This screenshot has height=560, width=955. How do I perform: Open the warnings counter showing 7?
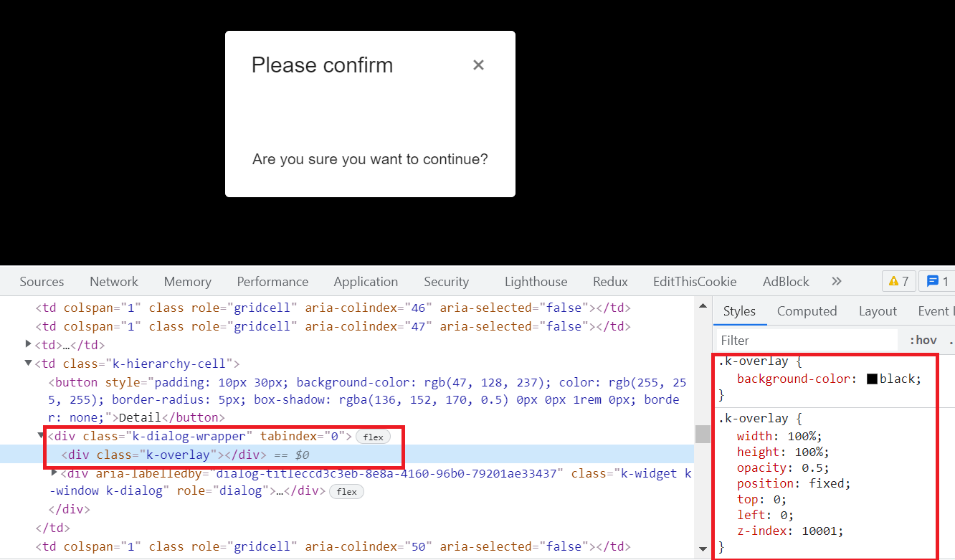[x=898, y=281]
